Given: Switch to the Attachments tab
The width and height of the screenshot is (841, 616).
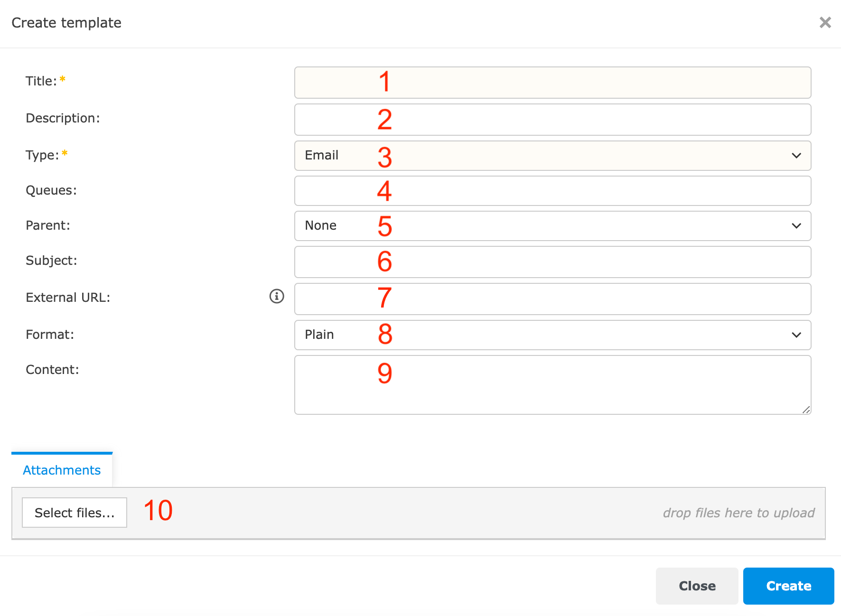Looking at the screenshot, I should click(x=62, y=470).
